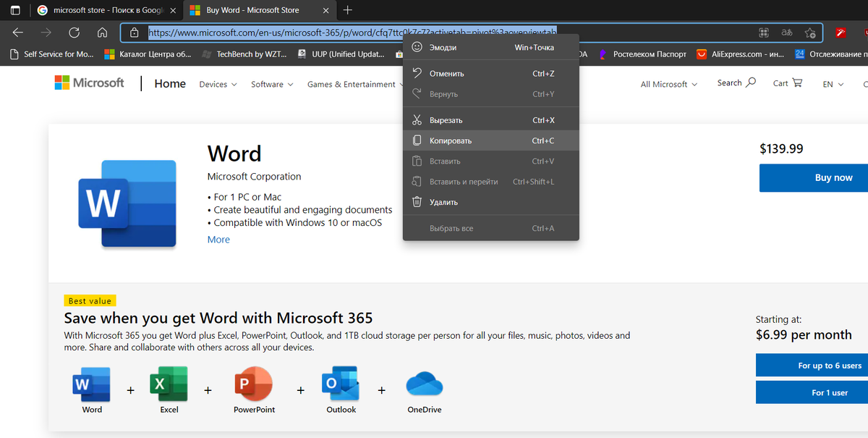Open UUP (Unified Updat... bookmark
Viewport: 868px width, 438px height.
point(341,54)
